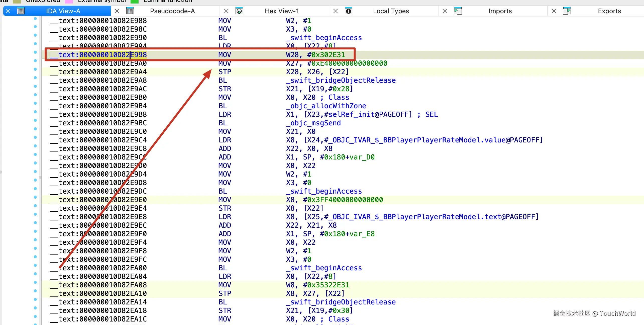Click the Imports tab icon
The image size is (644, 325).
pyautogui.click(x=458, y=11)
